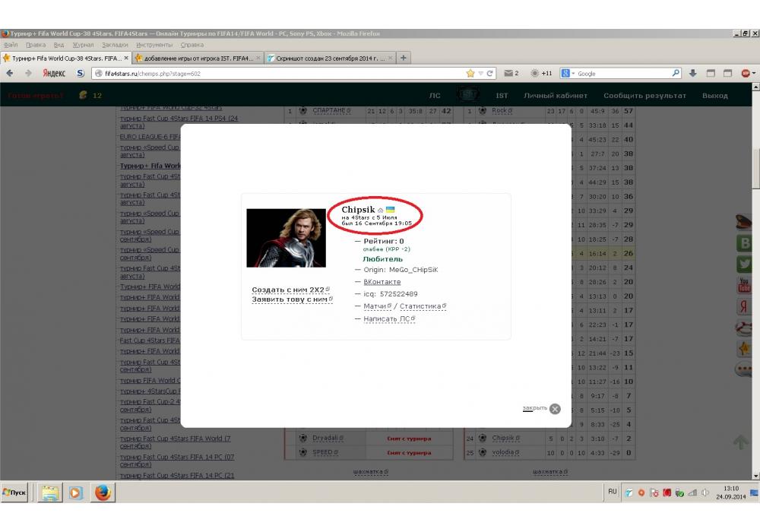
Task: Open the URL history dropdown arrow in address bar
Action: (x=480, y=74)
